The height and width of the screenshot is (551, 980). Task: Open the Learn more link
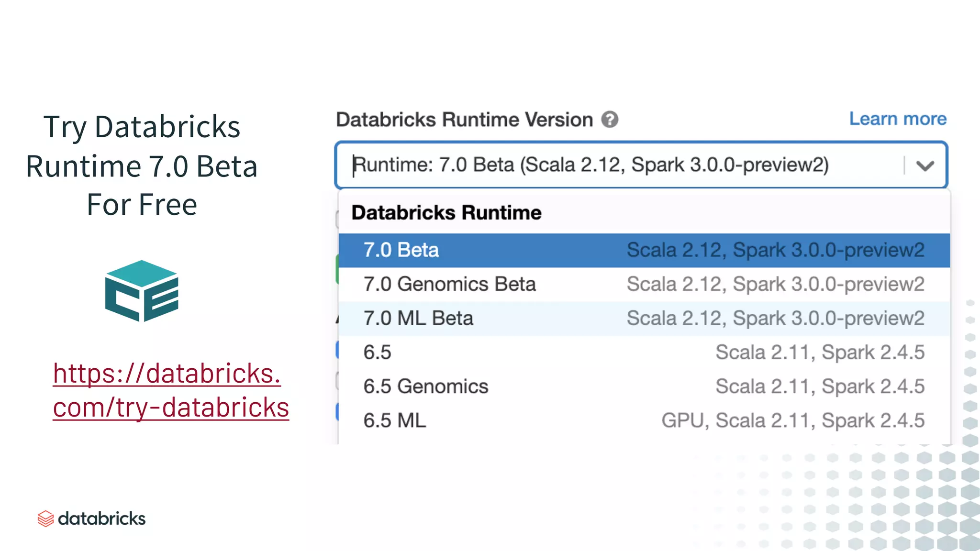click(x=898, y=119)
